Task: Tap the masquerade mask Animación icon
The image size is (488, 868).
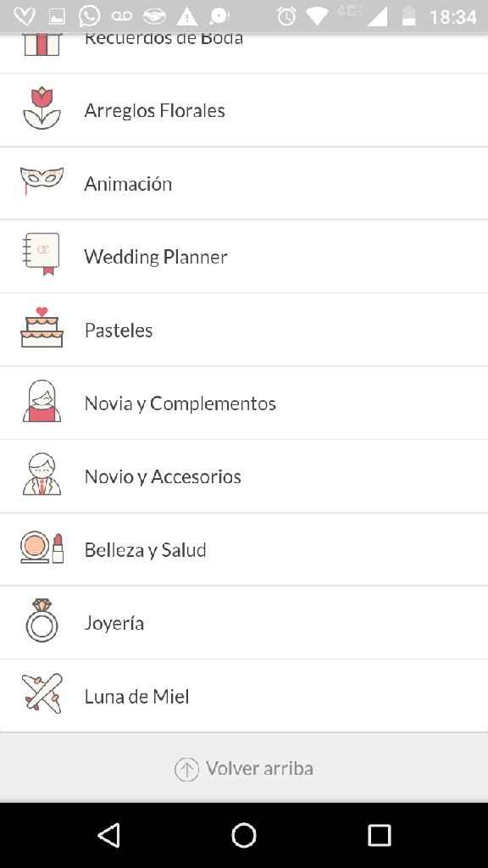Action: click(42, 180)
